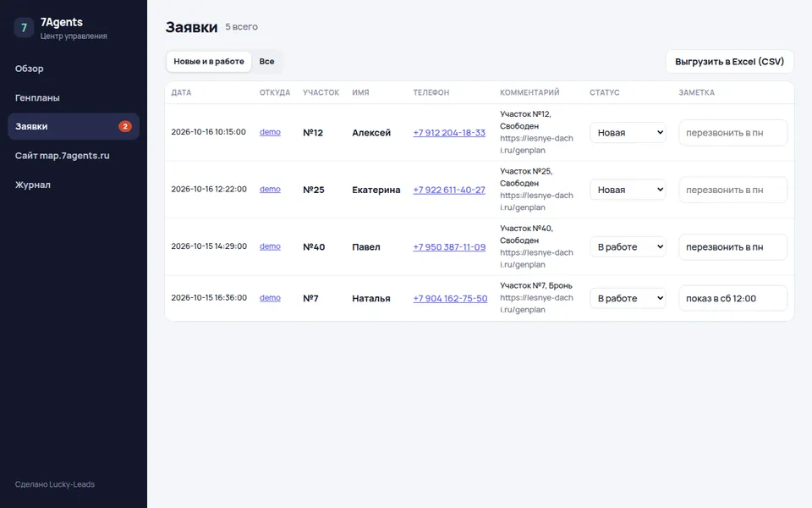
Task: Call phone link +7 912 204-18-33
Action: pos(449,133)
